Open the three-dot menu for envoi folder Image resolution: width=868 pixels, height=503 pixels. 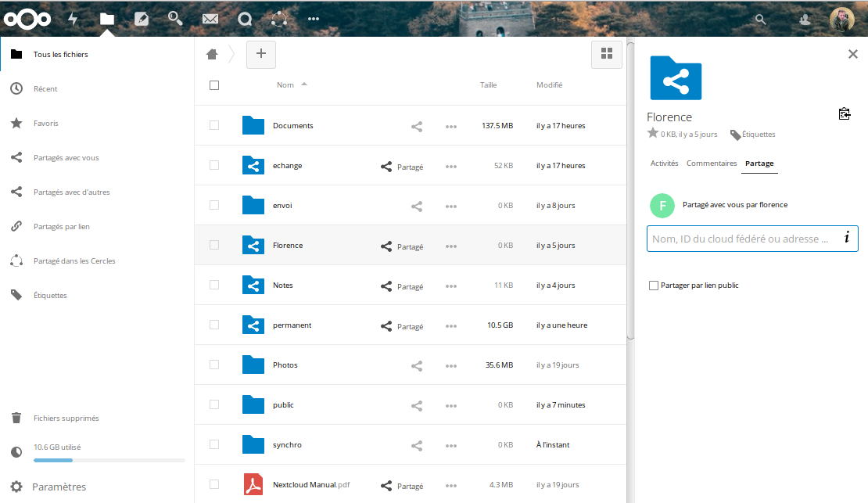pyautogui.click(x=450, y=206)
